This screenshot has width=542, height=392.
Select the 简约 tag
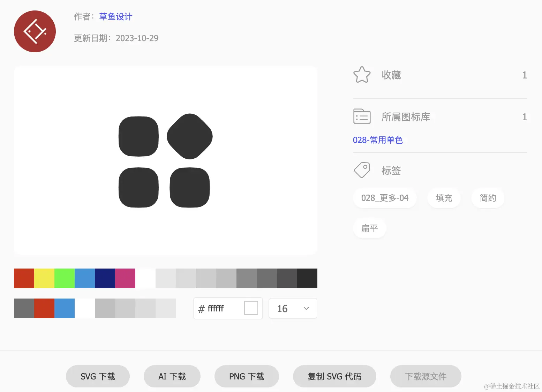[x=487, y=198]
